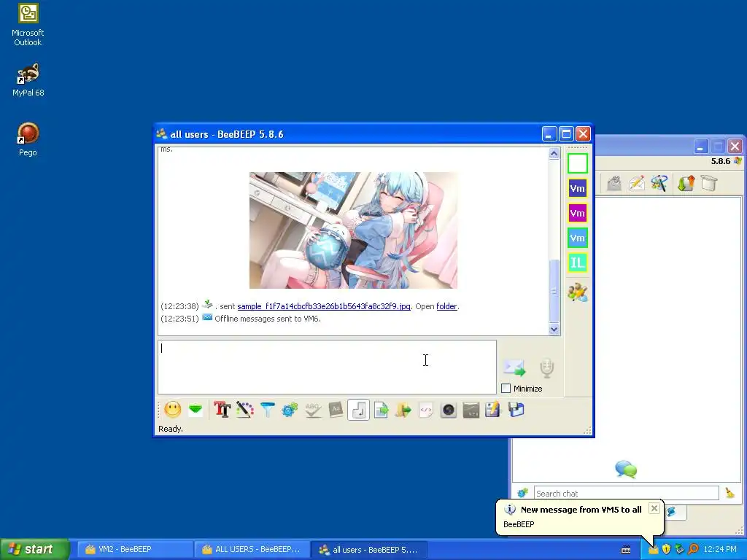747x560 pixels.
Task: Select the dark blue Vm user avatar
Action: [x=578, y=188]
